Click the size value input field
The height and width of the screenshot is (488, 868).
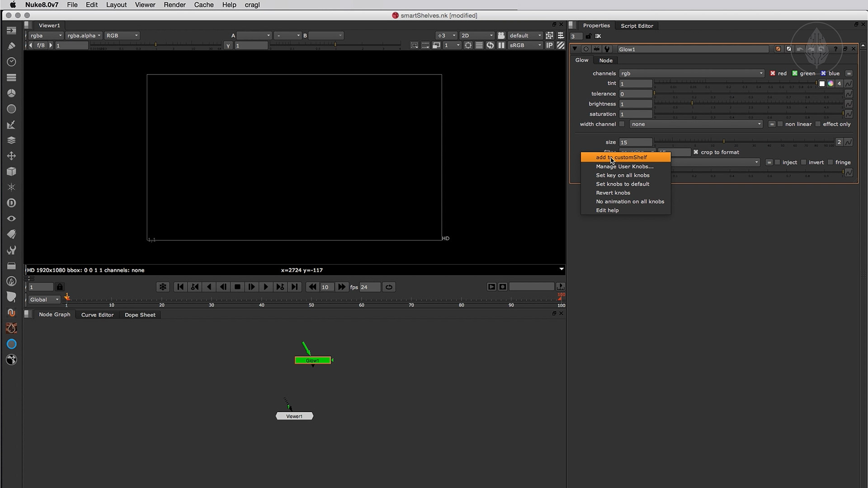[x=635, y=142]
